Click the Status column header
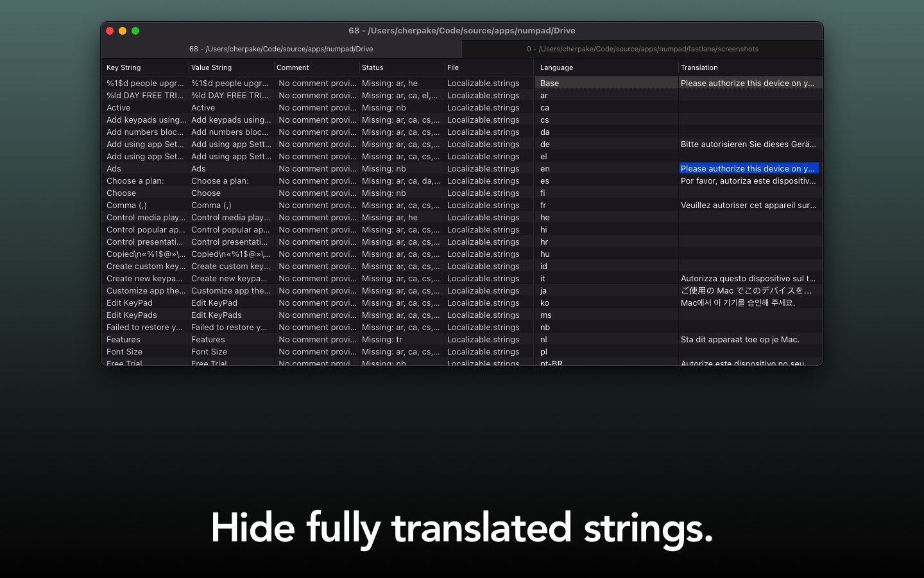Screen dimensions: 924x578 401,67
